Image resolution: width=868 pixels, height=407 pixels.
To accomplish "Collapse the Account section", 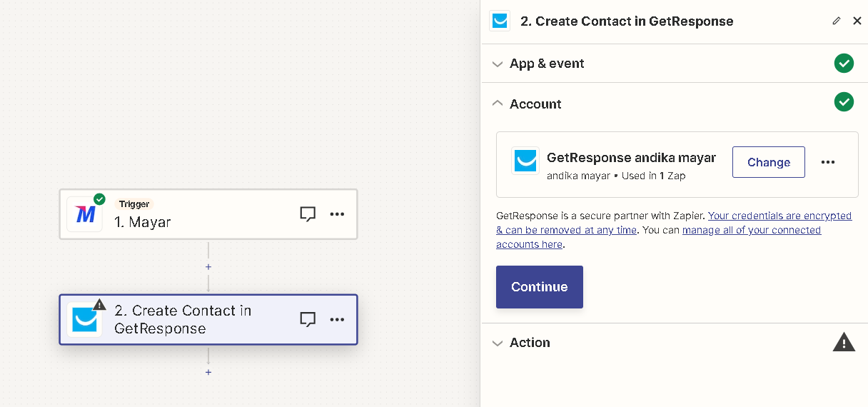I will 498,104.
